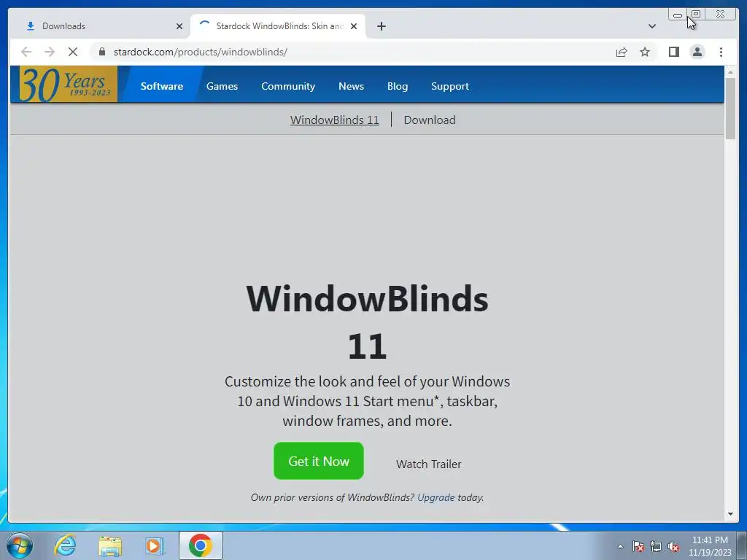This screenshot has width=747, height=560.
Task: Switch to the Downloads tab
Action: (x=100, y=26)
